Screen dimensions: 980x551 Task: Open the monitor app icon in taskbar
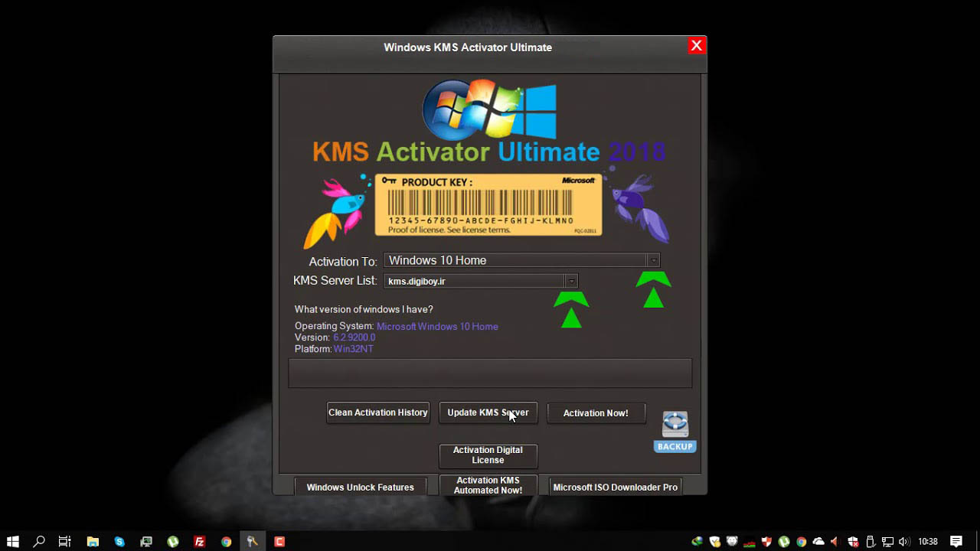(x=146, y=541)
